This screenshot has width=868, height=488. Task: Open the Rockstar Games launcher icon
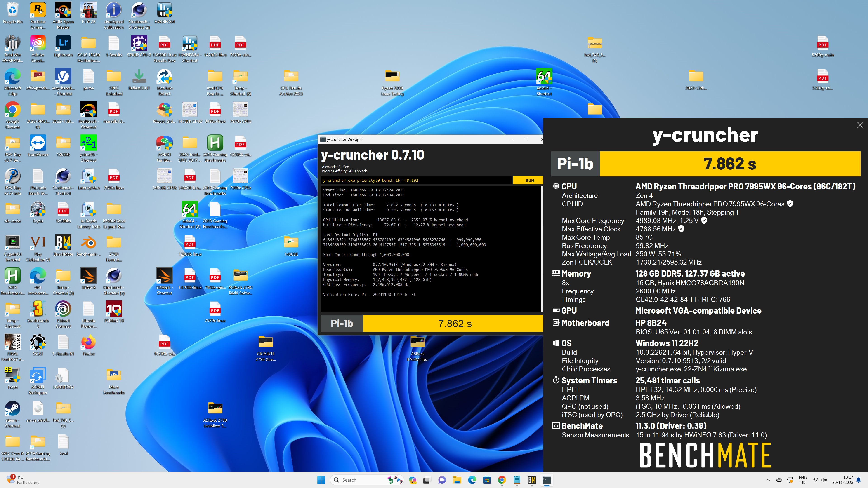38,16
